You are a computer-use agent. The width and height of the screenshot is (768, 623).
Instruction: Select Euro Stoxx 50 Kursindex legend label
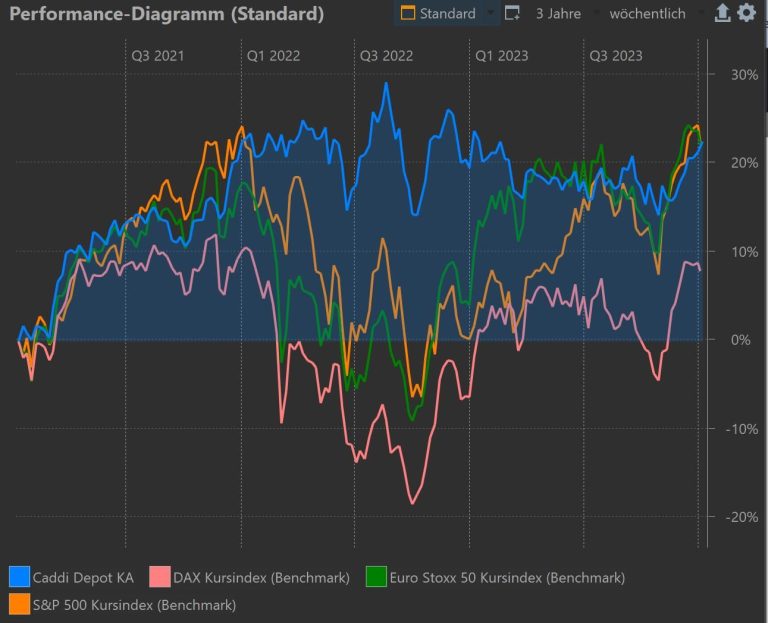click(507, 577)
